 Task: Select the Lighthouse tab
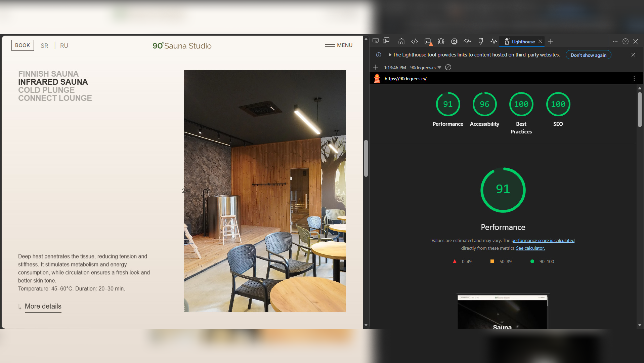523,42
